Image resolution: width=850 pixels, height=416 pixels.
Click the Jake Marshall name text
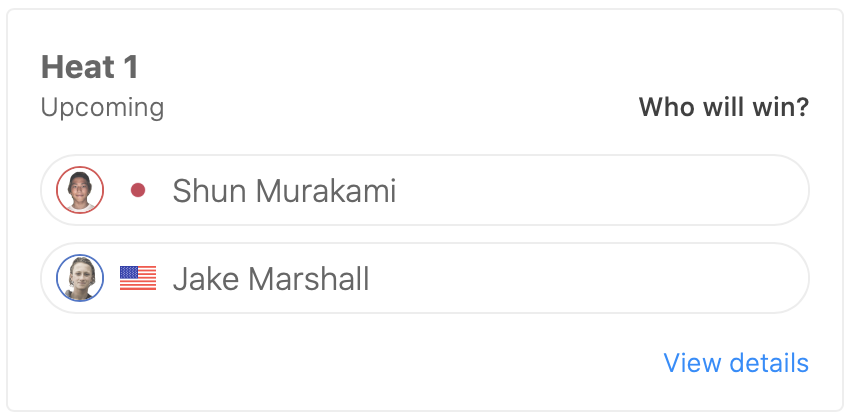[x=271, y=278]
